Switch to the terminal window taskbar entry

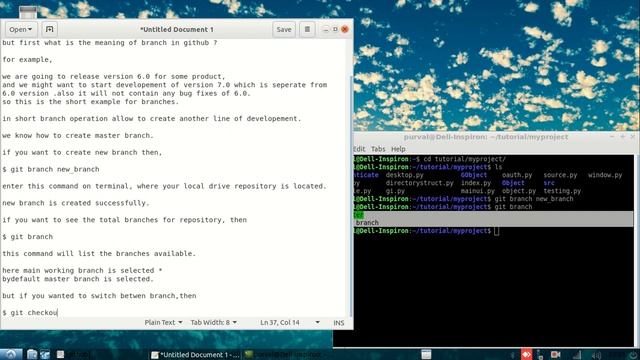tap(283, 354)
